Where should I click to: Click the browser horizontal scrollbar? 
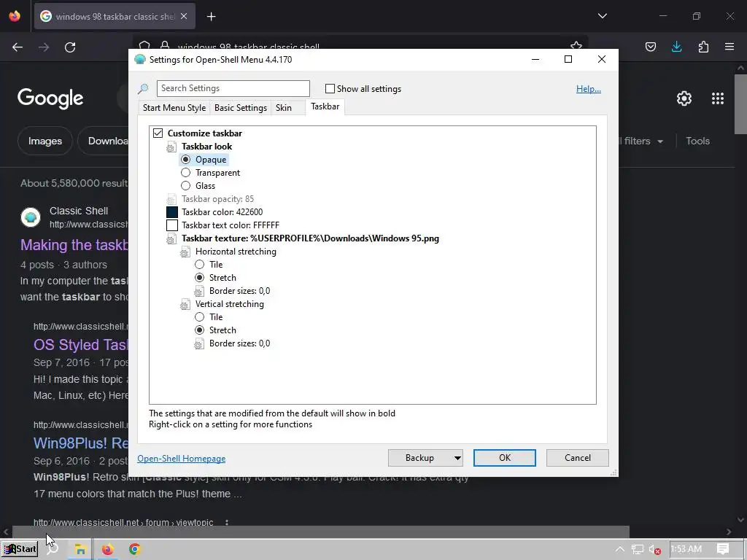tap(321, 532)
